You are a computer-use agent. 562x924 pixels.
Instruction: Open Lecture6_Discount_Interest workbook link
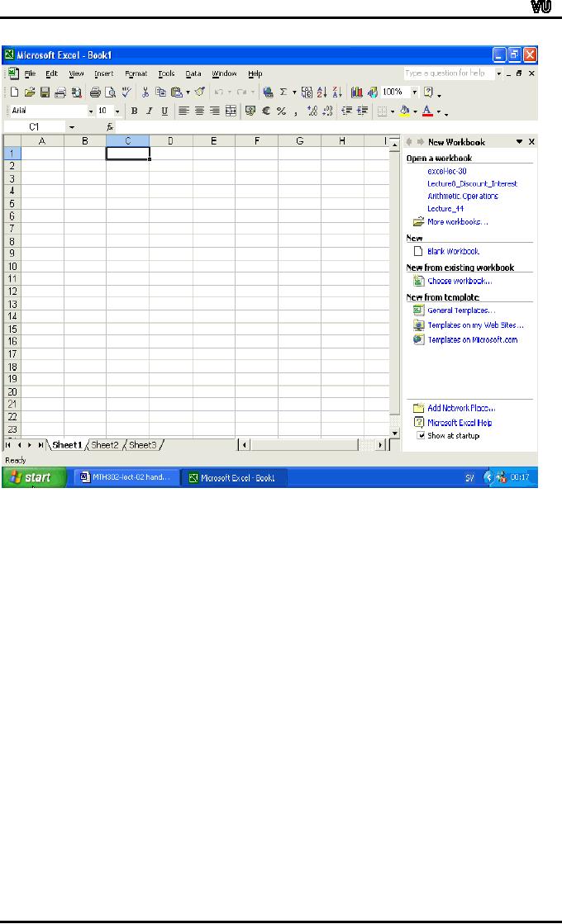[472, 184]
